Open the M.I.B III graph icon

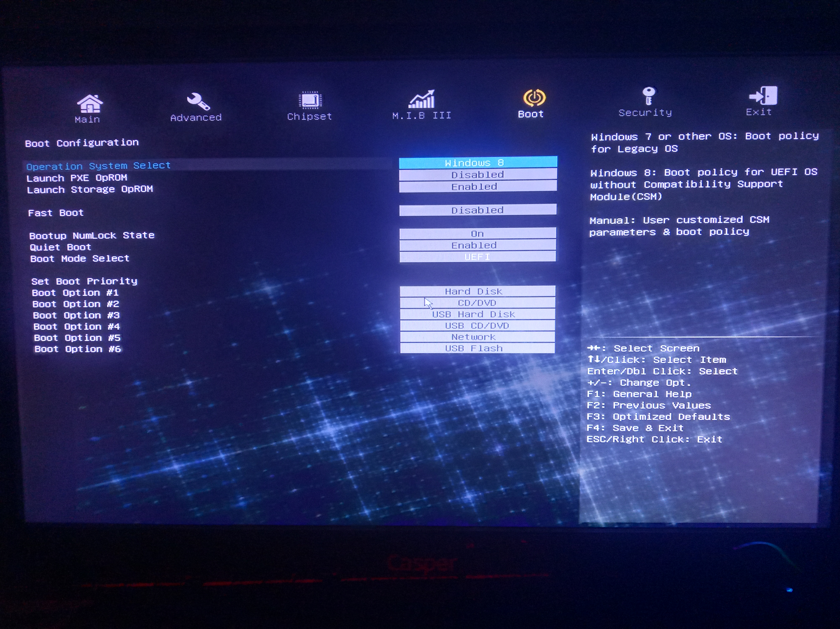tap(422, 100)
